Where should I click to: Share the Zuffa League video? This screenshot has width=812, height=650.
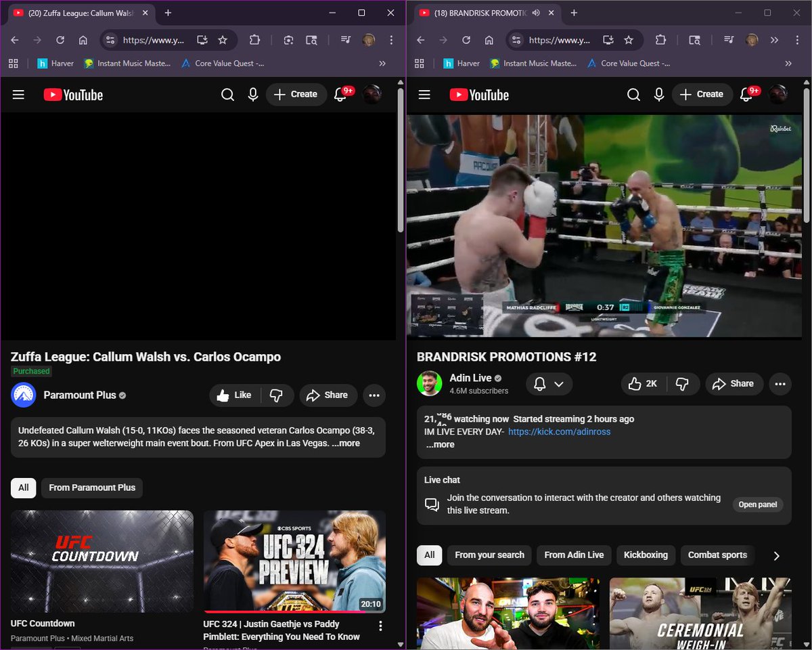click(x=328, y=395)
